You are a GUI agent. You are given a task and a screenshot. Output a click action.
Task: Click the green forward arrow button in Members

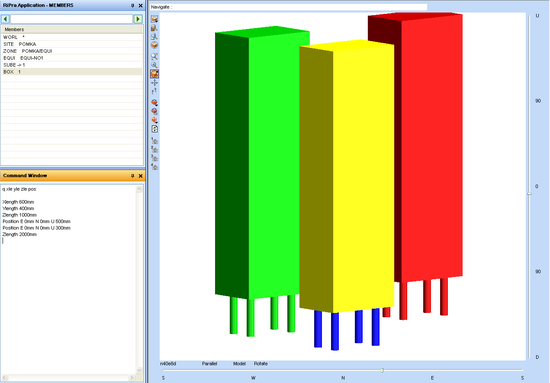pyautogui.click(x=138, y=19)
